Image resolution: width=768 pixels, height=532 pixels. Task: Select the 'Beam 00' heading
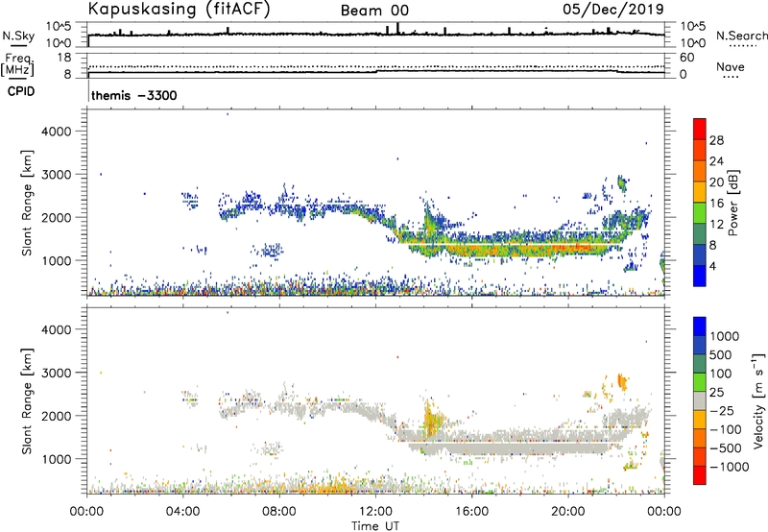pos(374,11)
